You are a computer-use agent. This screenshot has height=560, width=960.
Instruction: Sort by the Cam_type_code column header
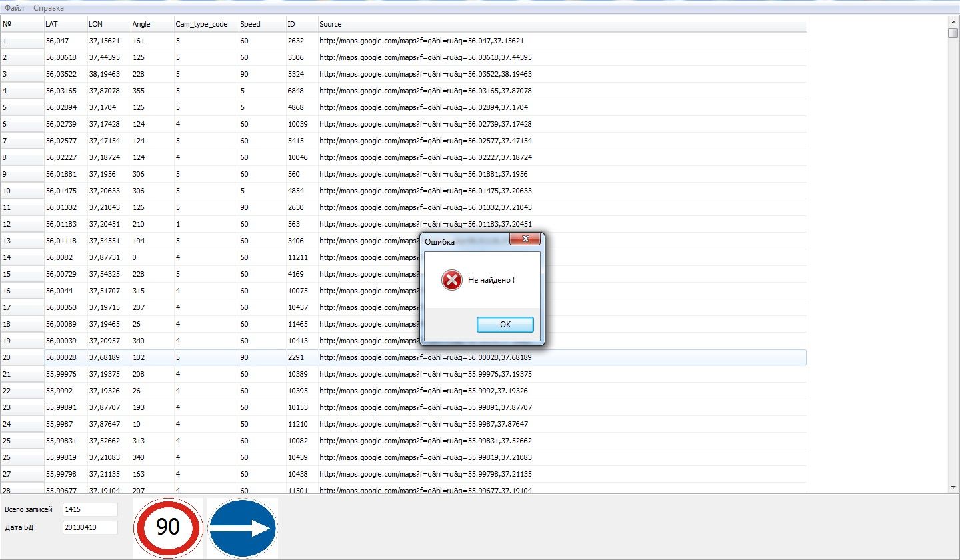click(205, 24)
